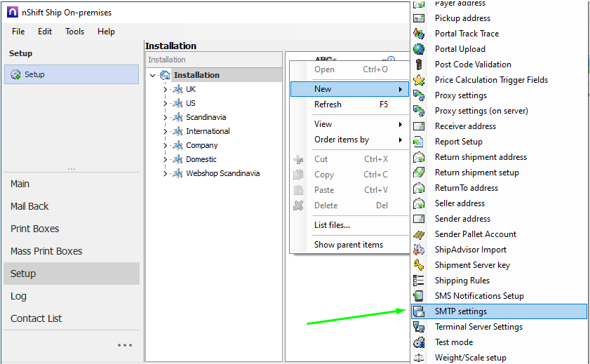Click the Portal Upload globe icon
Viewport: 590px width, 364px height.
tap(419, 49)
